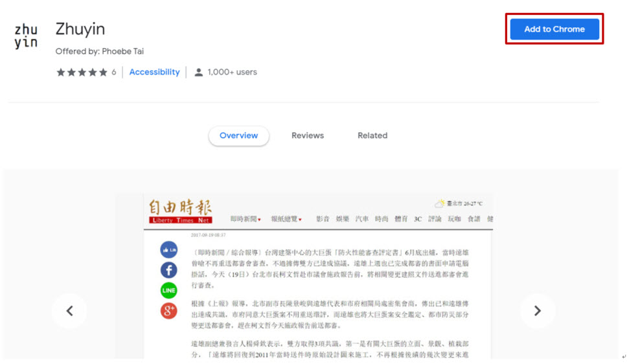Screen dimensions: 629x364
Task: Click the 影音 nav item in preview
Action: 323,219
